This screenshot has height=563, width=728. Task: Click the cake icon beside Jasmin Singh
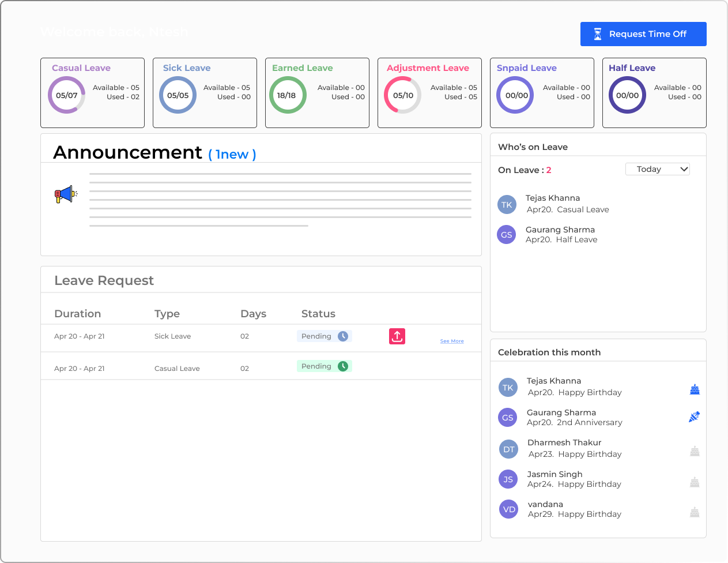click(x=695, y=482)
